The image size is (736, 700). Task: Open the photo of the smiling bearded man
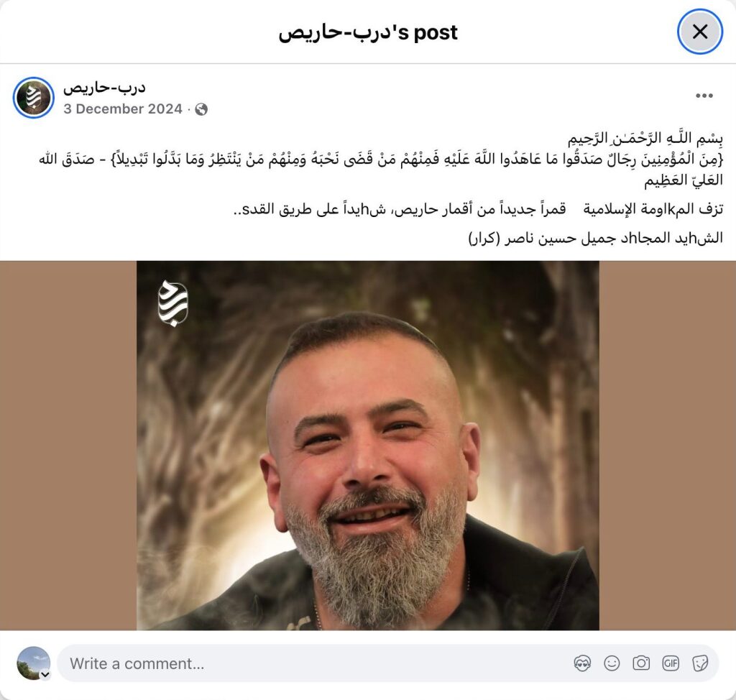pos(368,446)
